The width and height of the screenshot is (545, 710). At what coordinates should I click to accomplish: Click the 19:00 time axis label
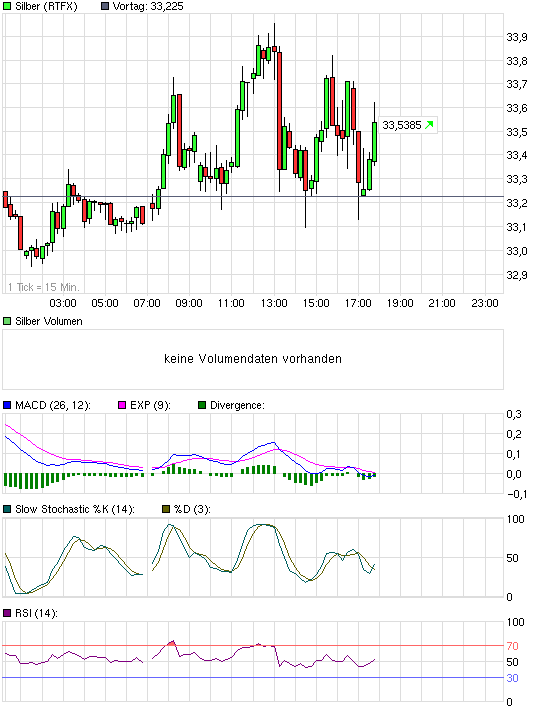400,303
